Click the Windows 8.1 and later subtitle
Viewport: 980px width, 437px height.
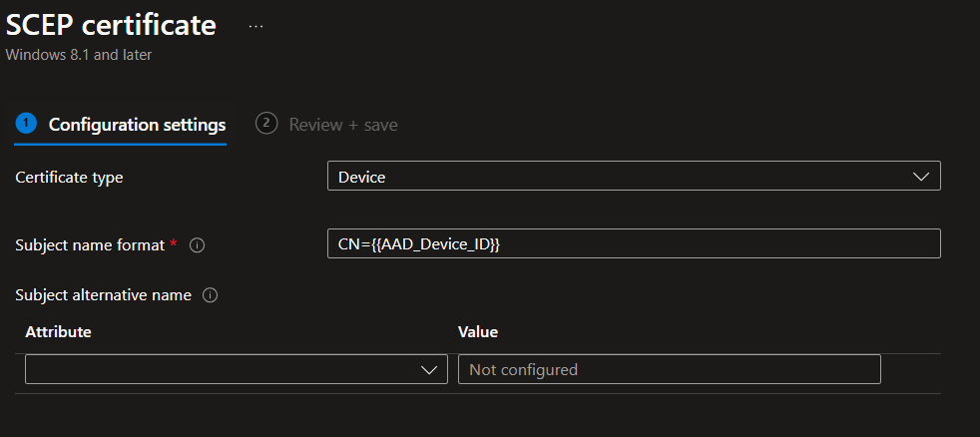(79, 55)
